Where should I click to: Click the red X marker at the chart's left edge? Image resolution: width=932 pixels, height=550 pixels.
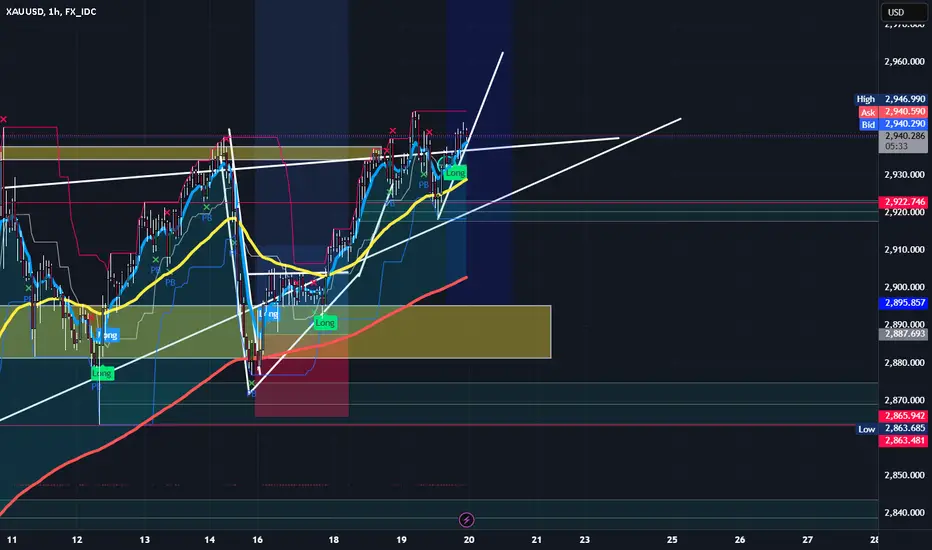point(4,120)
